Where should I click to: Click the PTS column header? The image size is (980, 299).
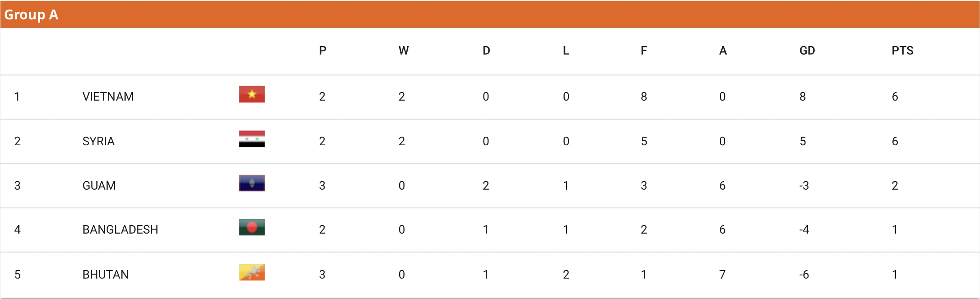(x=902, y=50)
